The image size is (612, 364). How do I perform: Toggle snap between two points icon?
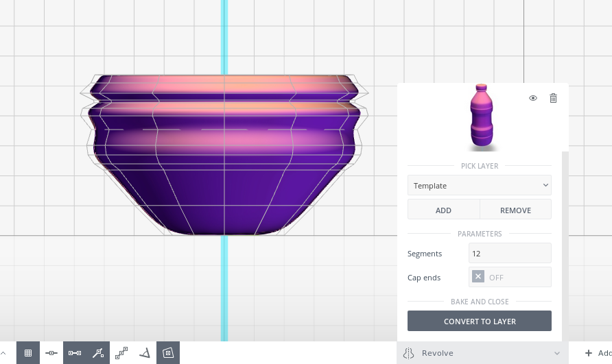[75, 352]
